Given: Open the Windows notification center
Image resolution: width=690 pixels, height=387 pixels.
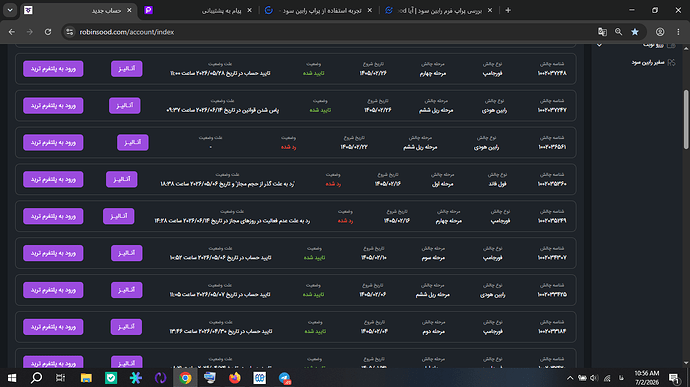Looking at the screenshot, I should [674, 378].
